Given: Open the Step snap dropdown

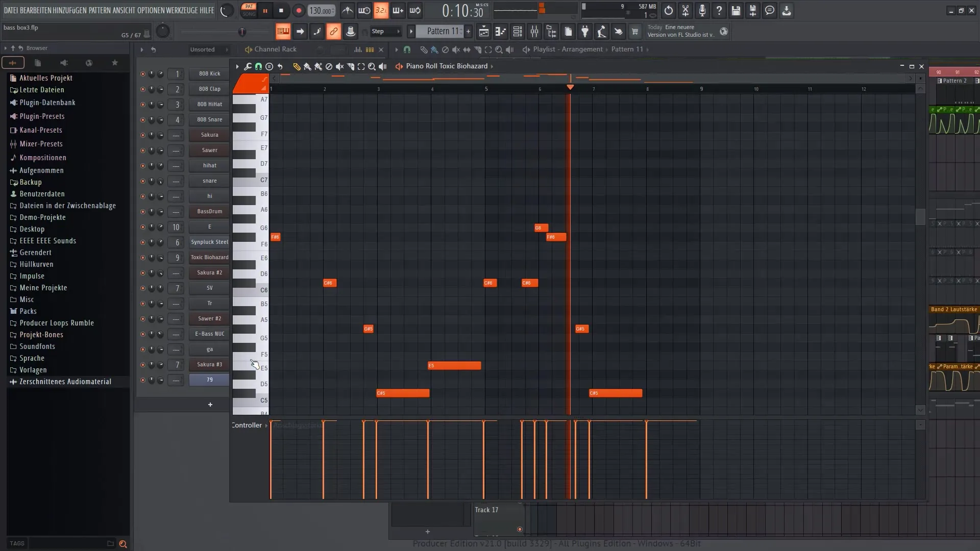Looking at the screenshot, I should click(385, 32).
